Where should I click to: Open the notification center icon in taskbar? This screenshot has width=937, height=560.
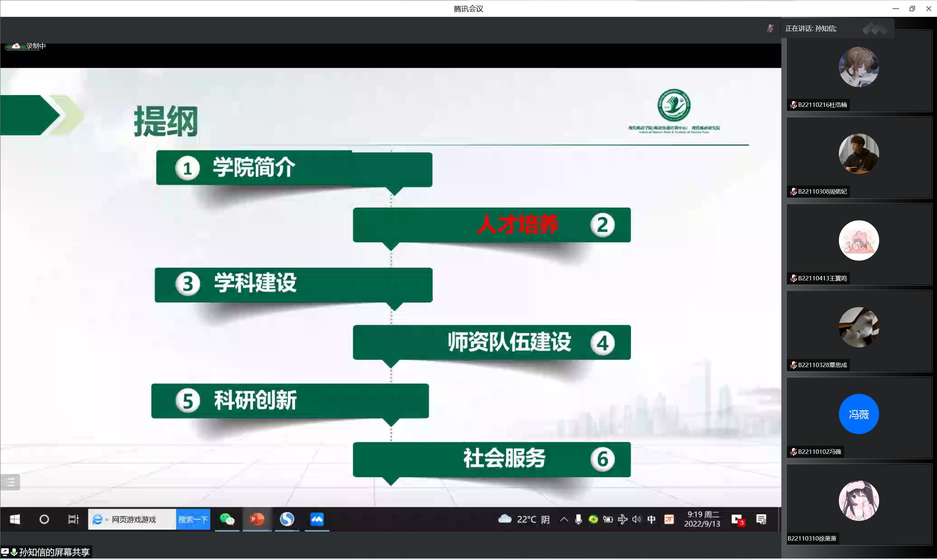click(x=761, y=520)
